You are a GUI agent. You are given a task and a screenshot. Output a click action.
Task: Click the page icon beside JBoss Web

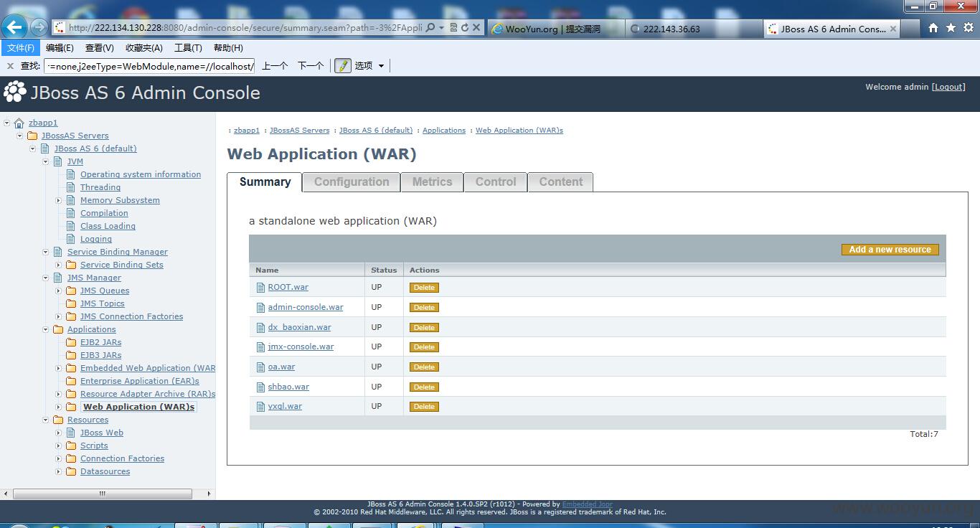coord(71,433)
